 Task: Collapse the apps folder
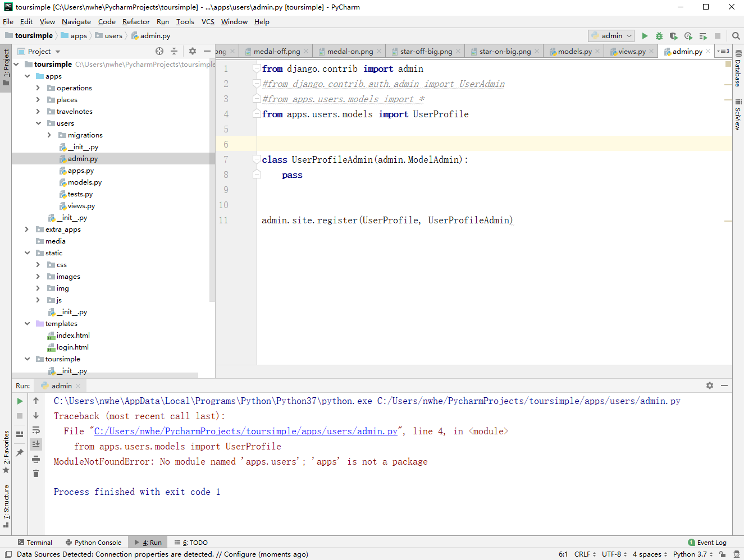tap(27, 76)
